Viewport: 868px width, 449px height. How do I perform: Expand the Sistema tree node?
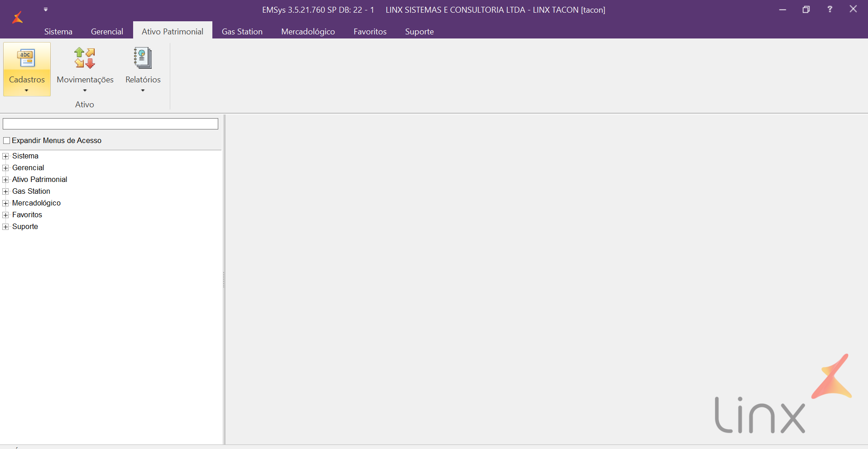tap(5, 156)
